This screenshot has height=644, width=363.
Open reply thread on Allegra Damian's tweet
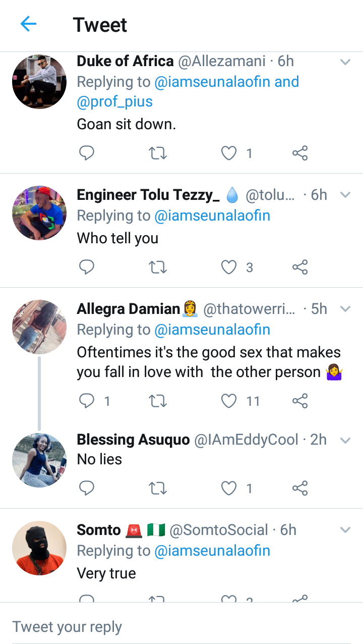(87, 401)
